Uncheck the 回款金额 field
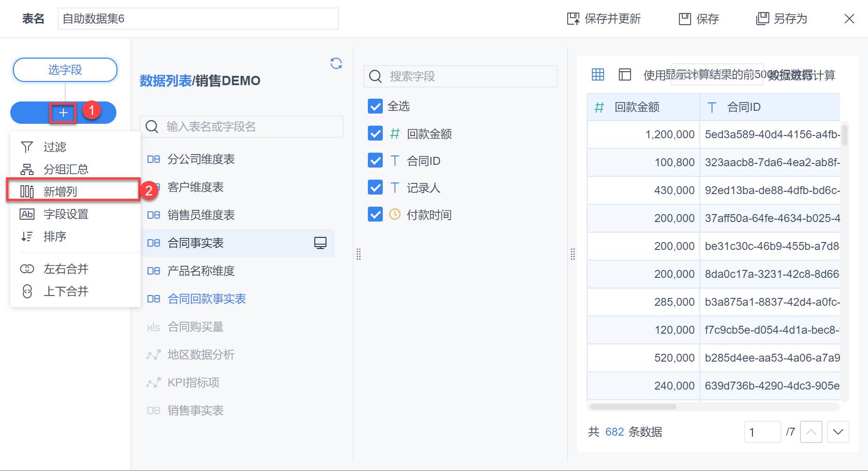This screenshot has height=471, width=868. pyautogui.click(x=375, y=134)
